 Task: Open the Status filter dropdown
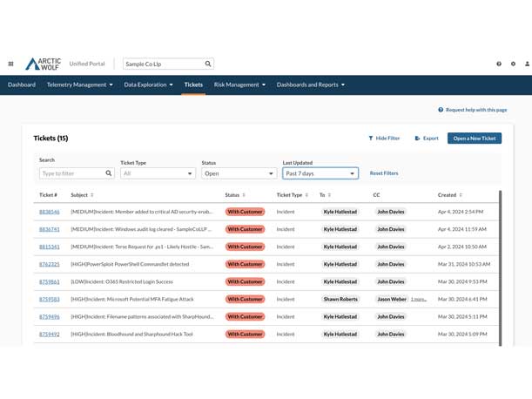[x=239, y=173]
